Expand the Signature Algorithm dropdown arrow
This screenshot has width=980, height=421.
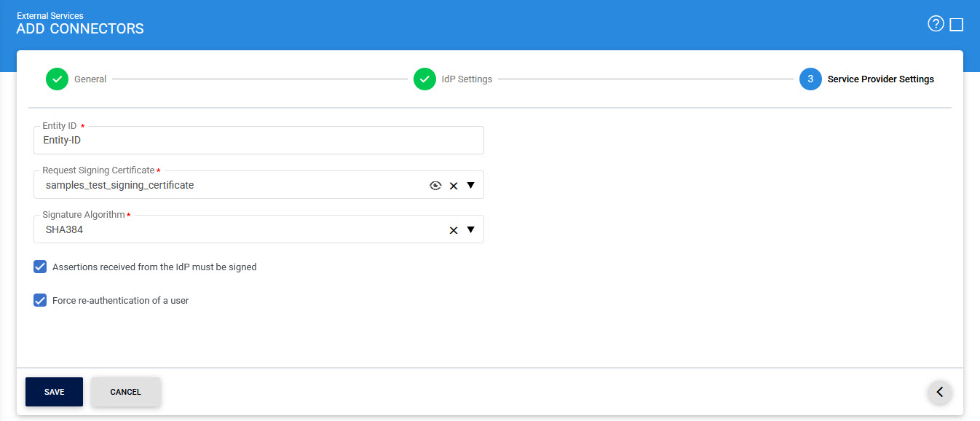tap(470, 229)
